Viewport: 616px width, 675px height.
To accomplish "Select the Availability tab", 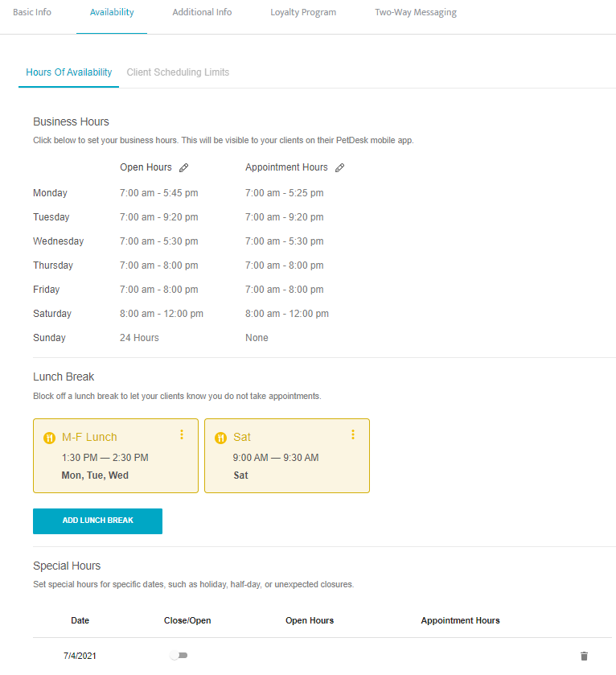I will click(112, 13).
